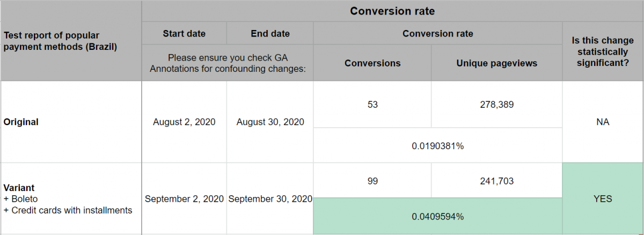The image size is (644, 235).
Task: Click the green 0.0409594% rate cell
Action: [x=437, y=217]
